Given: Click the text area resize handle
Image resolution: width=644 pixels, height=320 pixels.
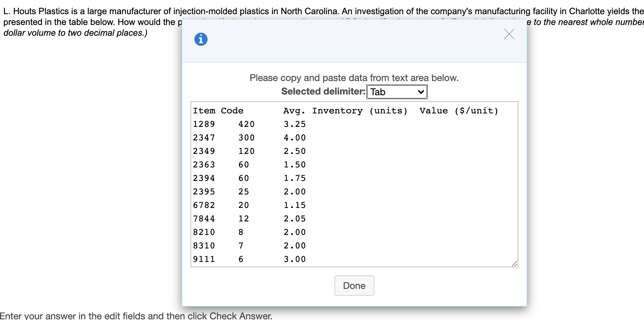Looking at the screenshot, I should (x=514, y=264).
